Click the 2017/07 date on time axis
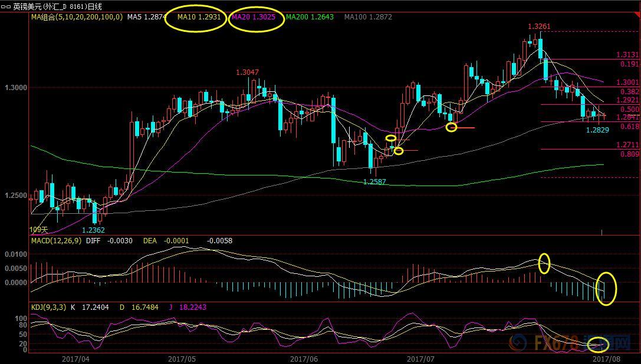The width and height of the screenshot is (641, 364). tap(421, 358)
